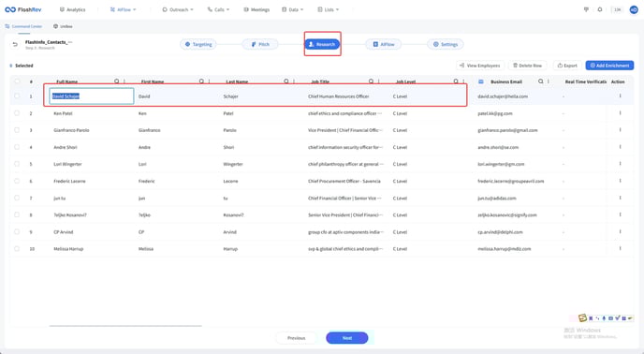Screen dimensions: 644x354
Task: Open Analytics in the top navigation
Action: pyautogui.click(x=72, y=9)
